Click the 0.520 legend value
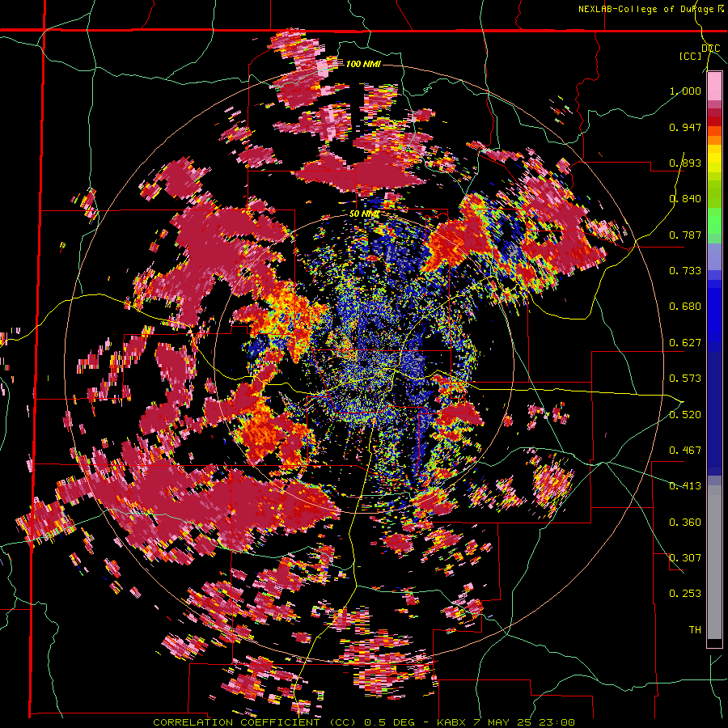Screen dimensions: 728x728 click(x=685, y=415)
